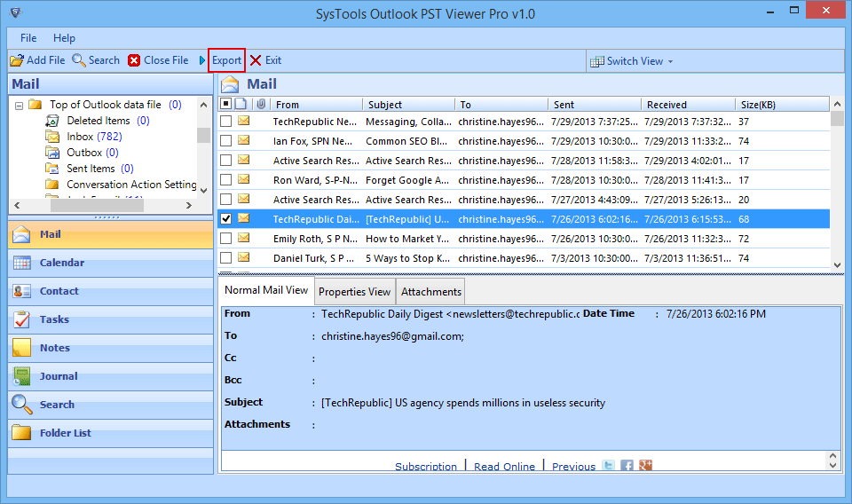
Task: Open the Tasks navigation section
Action: coord(110,319)
